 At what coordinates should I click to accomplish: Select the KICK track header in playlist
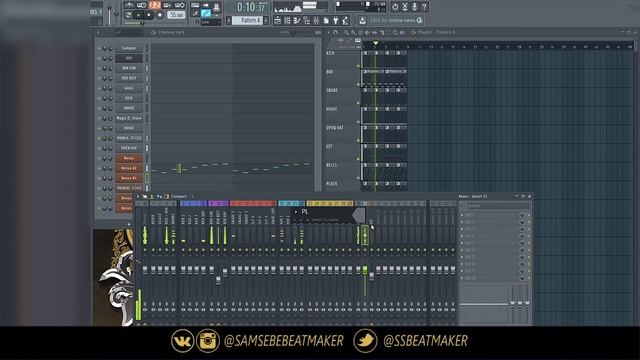coord(342,59)
